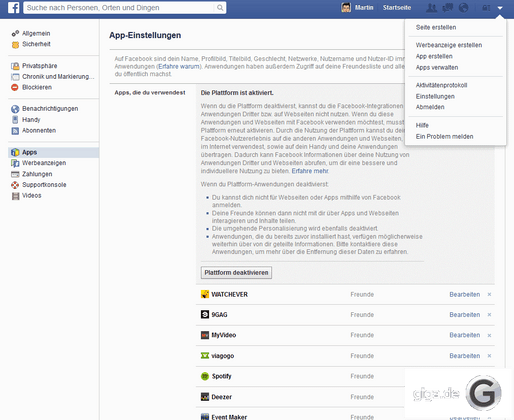Open friend requests icon in top bar
Image resolution: width=514 pixels, height=420 pixels.
click(x=431, y=7)
